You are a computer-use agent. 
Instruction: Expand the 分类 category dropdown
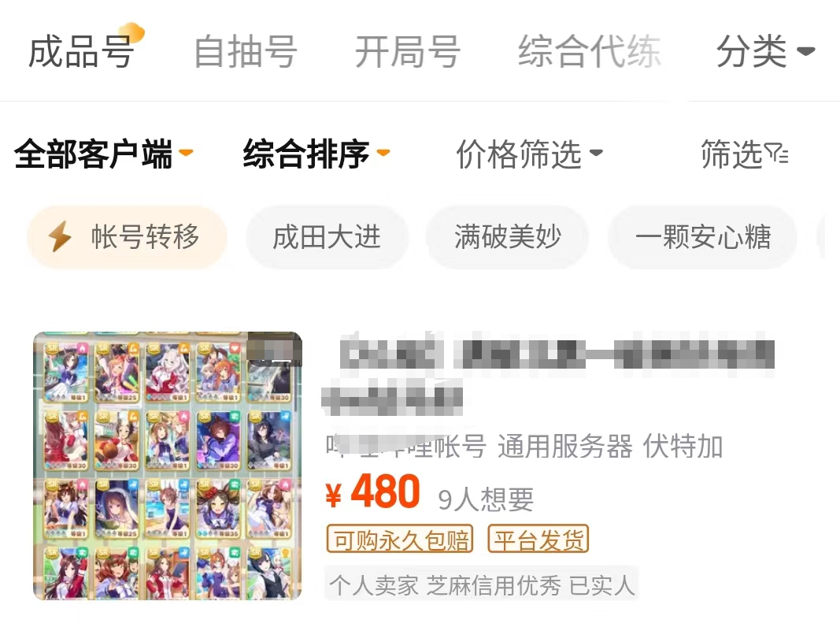pos(766,51)
